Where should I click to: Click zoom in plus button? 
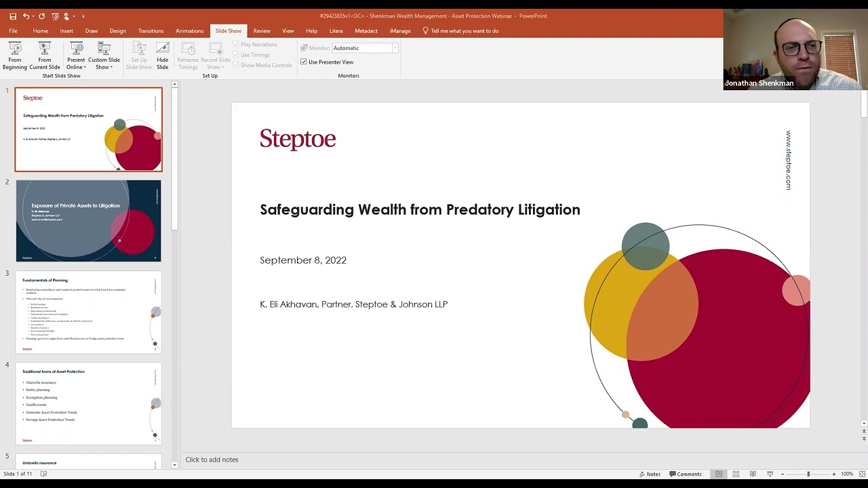[x=834, y=474]
